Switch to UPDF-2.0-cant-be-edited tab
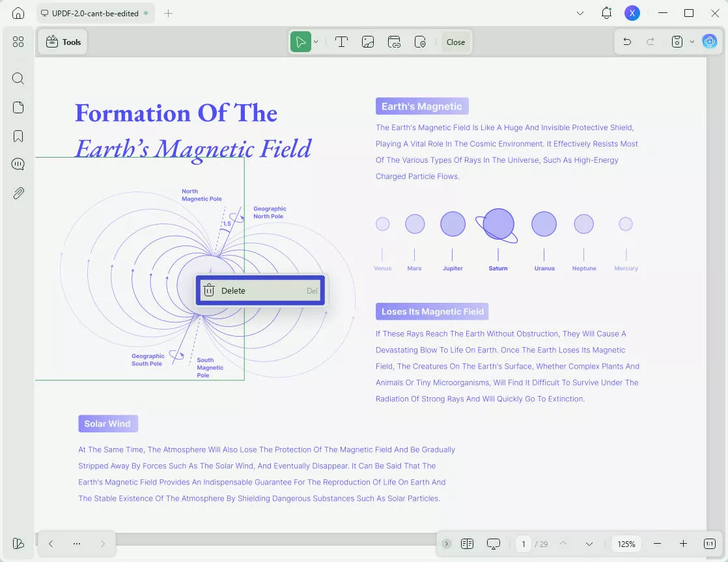728x562 pixels. pyautogui.click(x=90, y=13)
